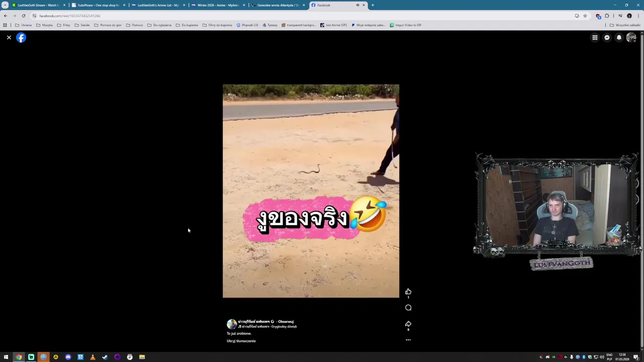Close the reel viewer with the X icon
644x362 pixels.
coord(9,38)
